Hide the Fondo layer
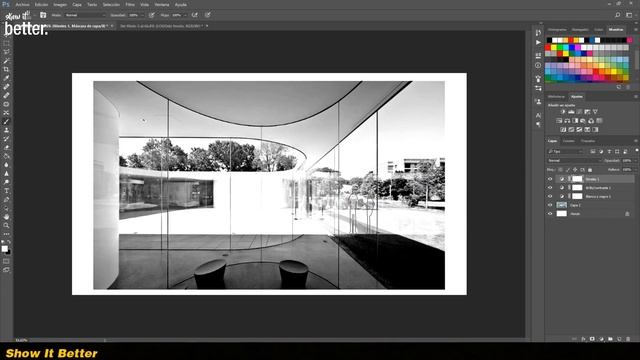The width and height of the screenshot is (640, 360). (x=550, y=213)
